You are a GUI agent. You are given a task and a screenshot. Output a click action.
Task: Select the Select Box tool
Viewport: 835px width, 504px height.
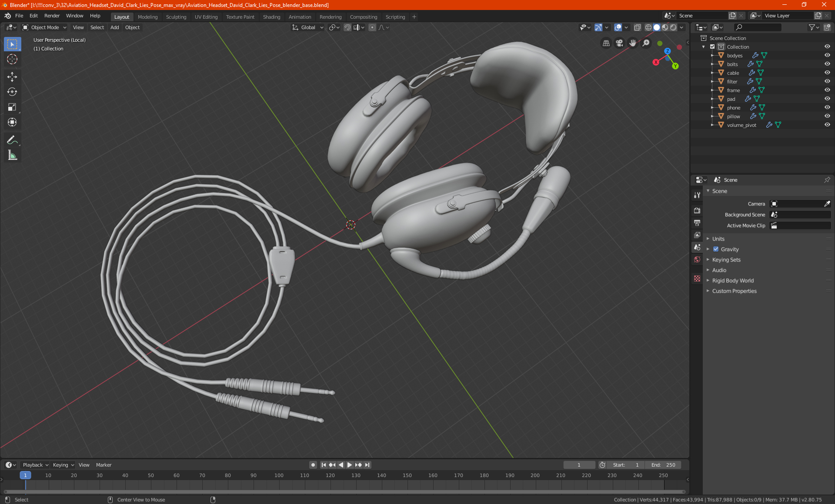[x=12, y=44]
